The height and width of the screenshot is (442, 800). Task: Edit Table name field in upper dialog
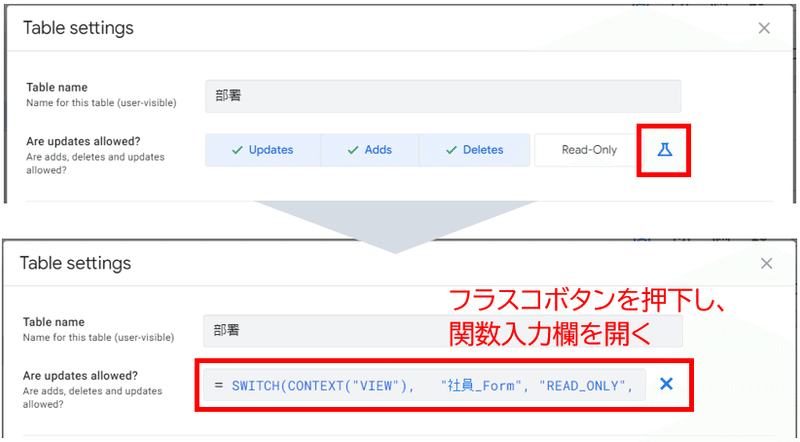(x=443, y=96)
